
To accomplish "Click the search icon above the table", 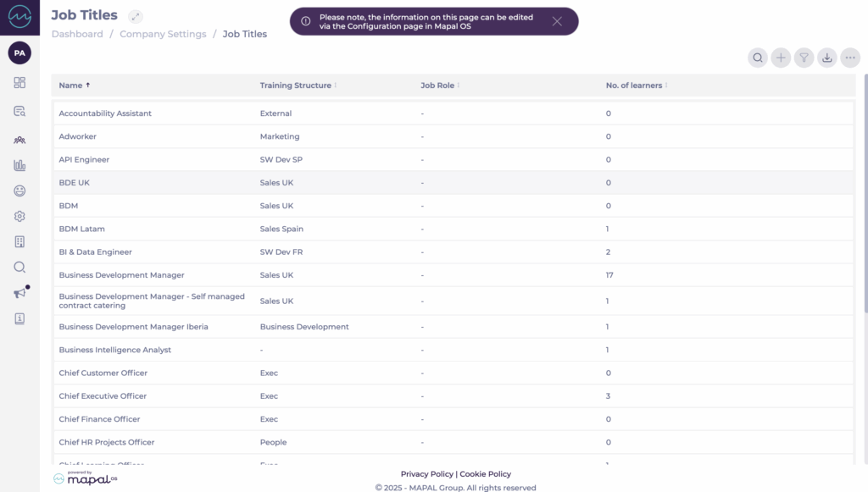I will coord(758,58).
